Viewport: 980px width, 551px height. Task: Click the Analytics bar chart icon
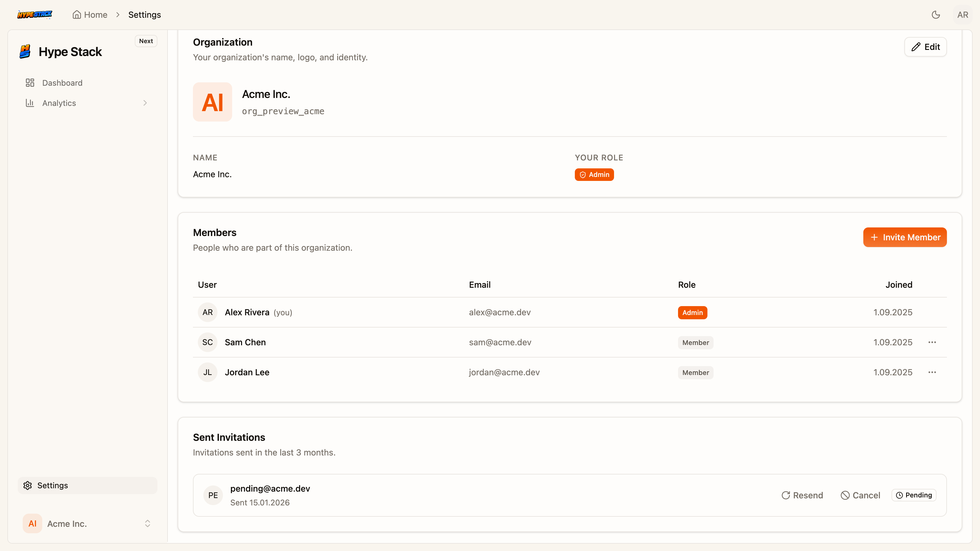tap(30, 103)
